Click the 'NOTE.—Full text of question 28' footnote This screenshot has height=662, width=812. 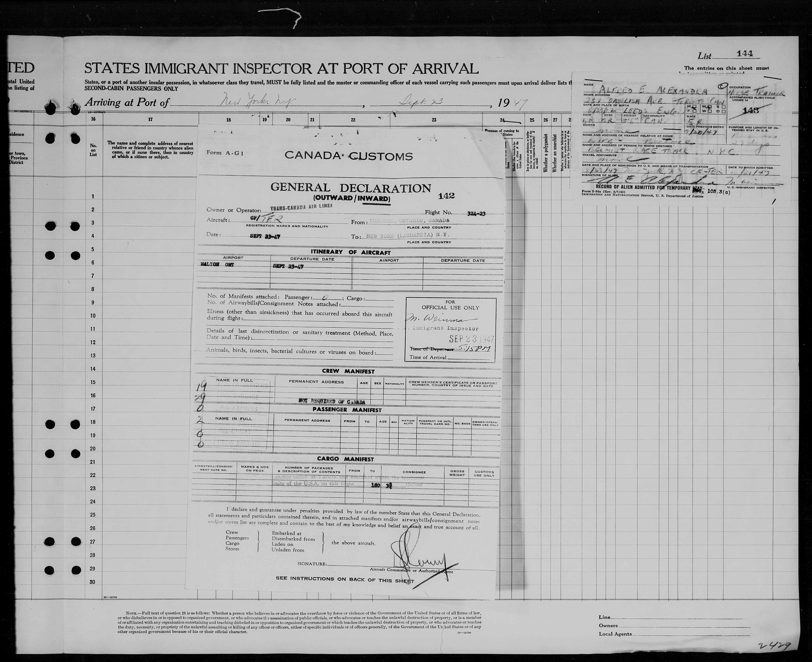pyautogui.click(x=299, y=623)
